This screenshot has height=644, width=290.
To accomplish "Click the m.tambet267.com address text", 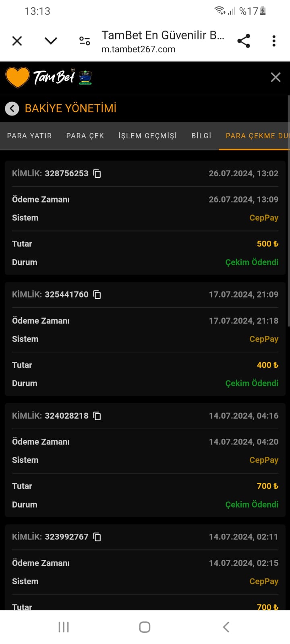I will coord(138,50).
